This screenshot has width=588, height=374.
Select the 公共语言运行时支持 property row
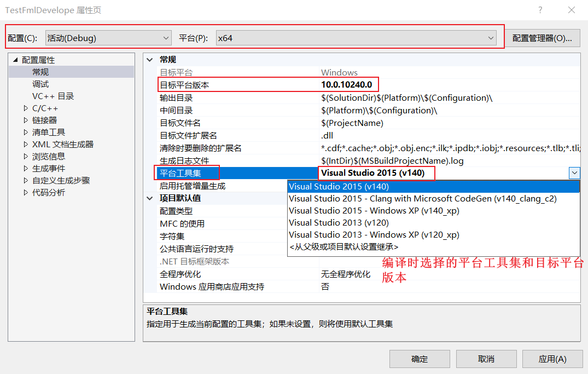[x=222, y=249]
